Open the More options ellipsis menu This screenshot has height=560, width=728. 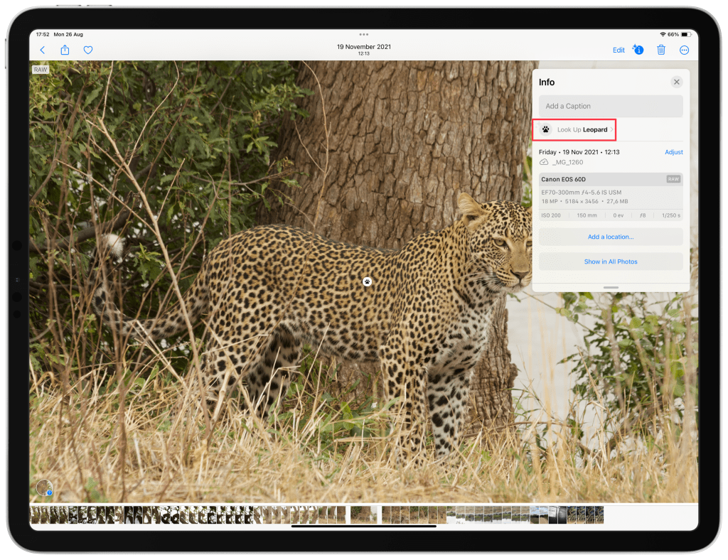click(685, 50)
